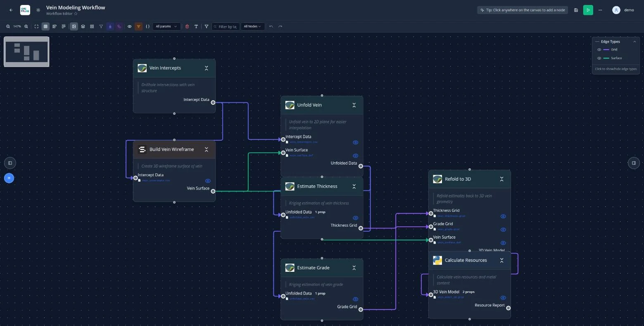644x326 pixels.
Task: Toggle the grid display toolbar icon
Action: (x=45, y=26)
